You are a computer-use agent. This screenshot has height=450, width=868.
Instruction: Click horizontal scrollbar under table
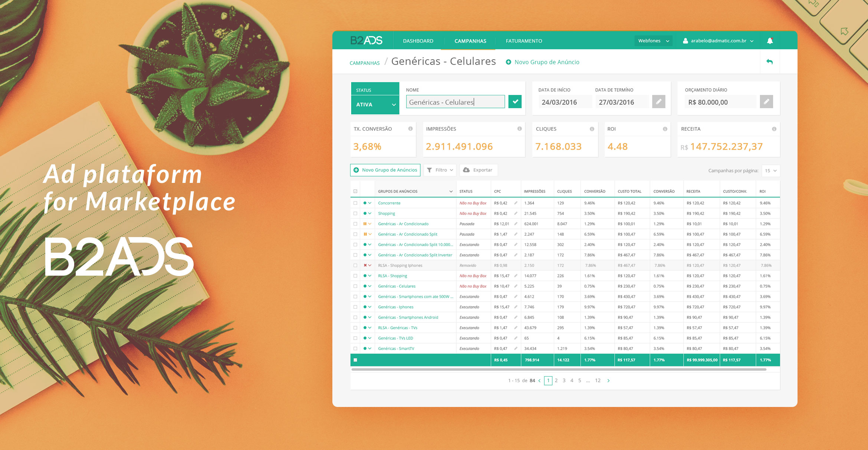pyautogui.click(x=559, y=369)
